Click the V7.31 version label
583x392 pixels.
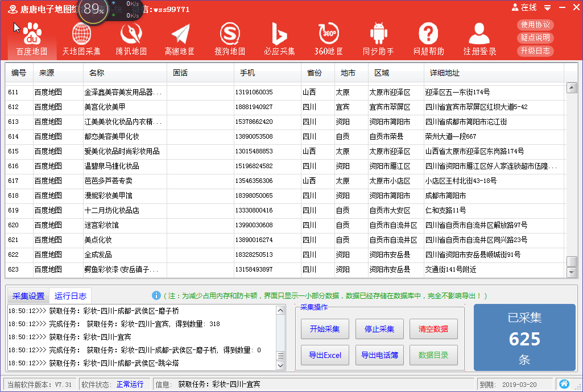(x=63, y=385)
